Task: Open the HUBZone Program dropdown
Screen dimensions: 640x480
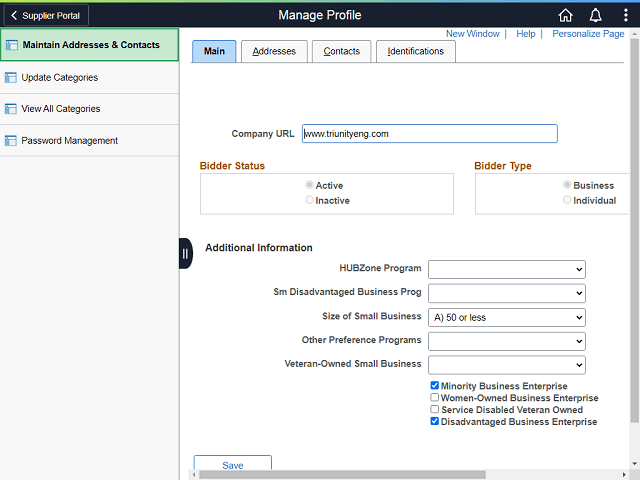Action: tap(507, 269)
